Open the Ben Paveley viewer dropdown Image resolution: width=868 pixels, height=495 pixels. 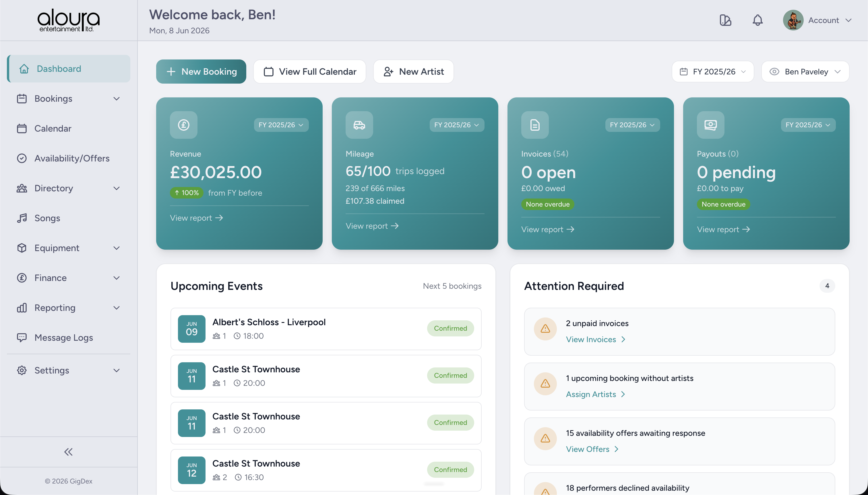(x=805, y=72)
